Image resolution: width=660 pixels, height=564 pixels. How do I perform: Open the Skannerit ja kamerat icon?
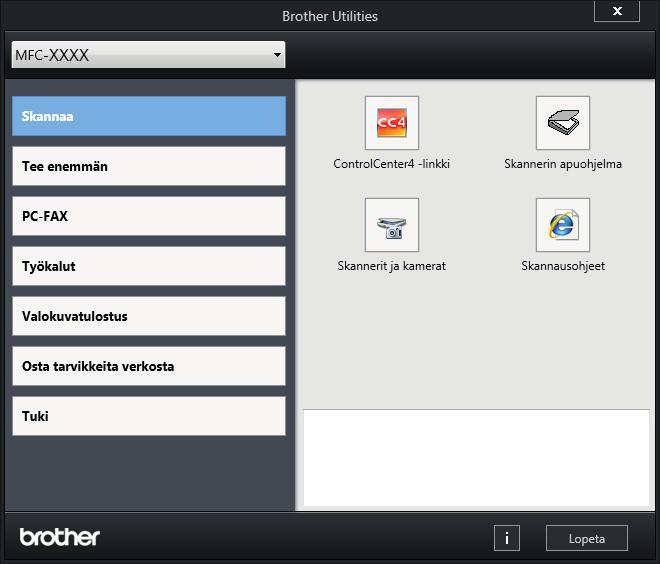click(x=391, y=225)
